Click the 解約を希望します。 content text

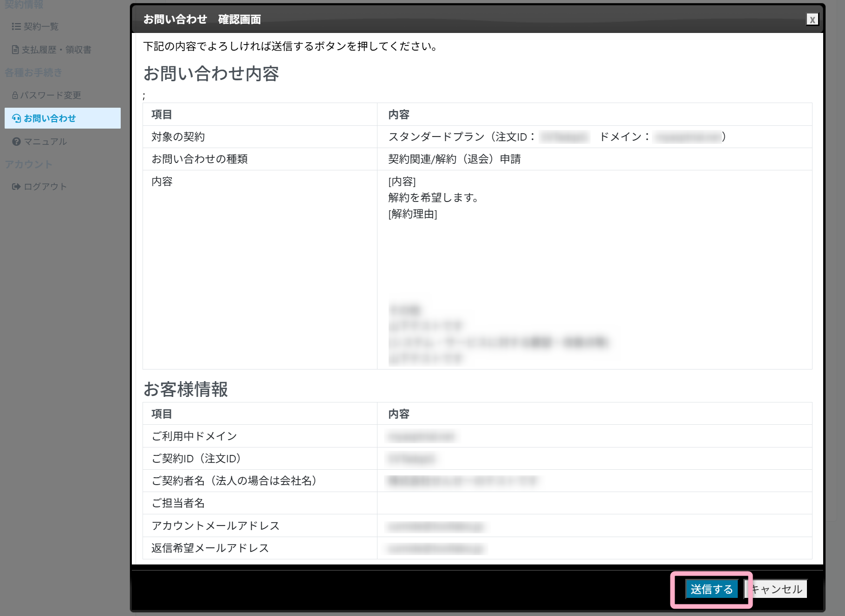point(433,198)
